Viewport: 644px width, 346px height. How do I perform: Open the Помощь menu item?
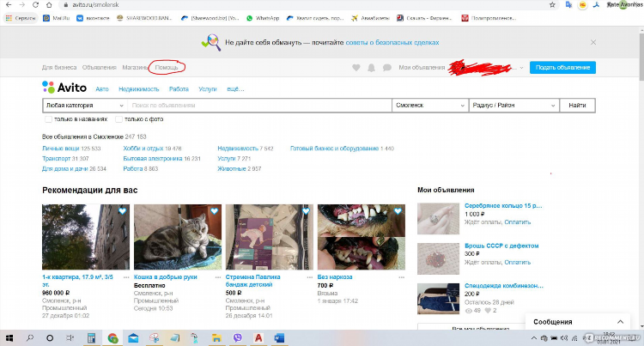tap(167, 67)
